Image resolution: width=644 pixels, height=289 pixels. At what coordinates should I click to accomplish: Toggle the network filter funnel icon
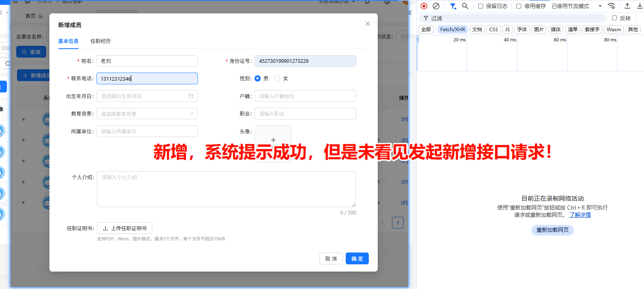(453, 6)
